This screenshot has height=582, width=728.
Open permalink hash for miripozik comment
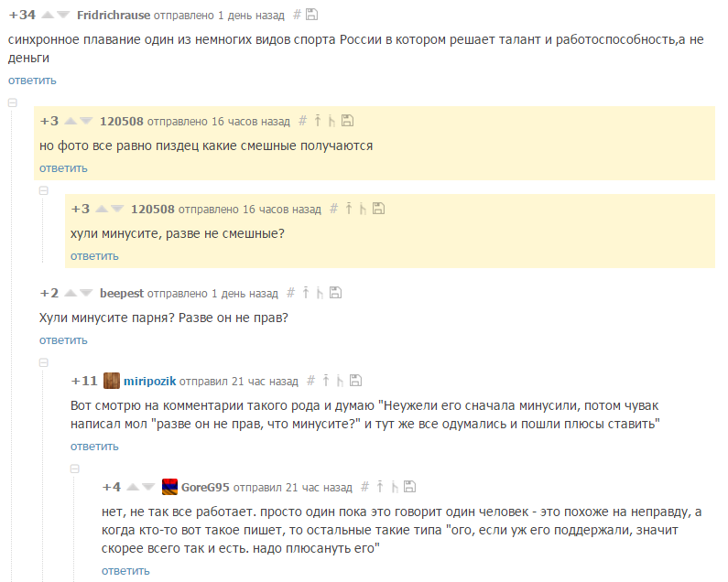pos(310,381)
